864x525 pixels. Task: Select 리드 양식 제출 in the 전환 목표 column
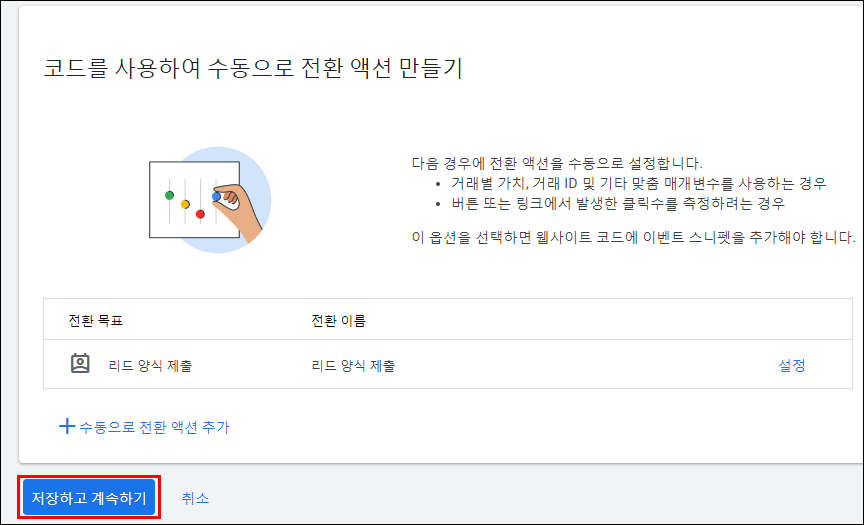click(150, 365)
